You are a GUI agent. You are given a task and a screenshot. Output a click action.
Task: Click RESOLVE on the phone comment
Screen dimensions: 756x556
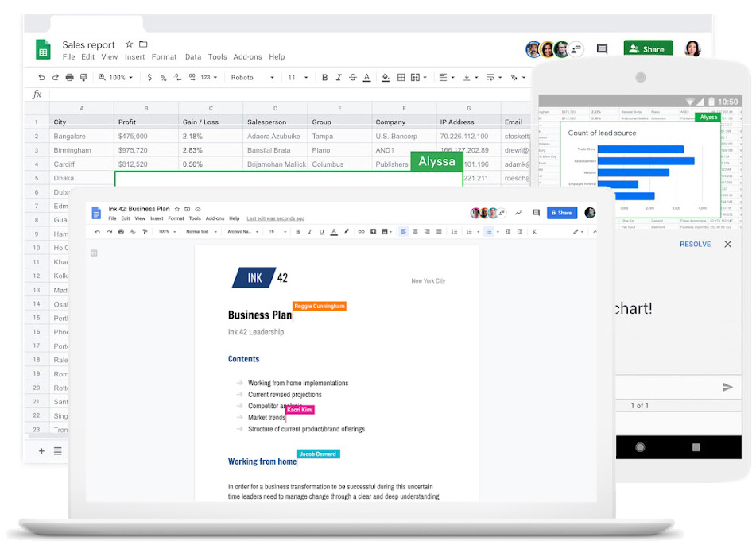pos(695,245)
